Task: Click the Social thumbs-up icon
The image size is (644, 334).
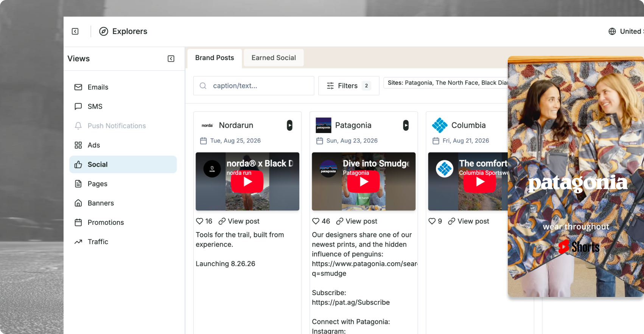Action: (78, 164)
